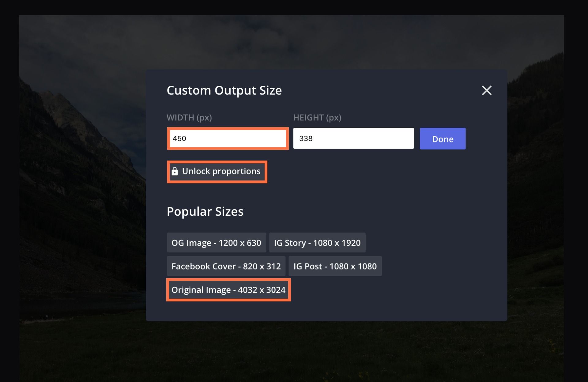Click the Custom Output Size title
This screenshot has width=588, height=382.
pos(224,91)
